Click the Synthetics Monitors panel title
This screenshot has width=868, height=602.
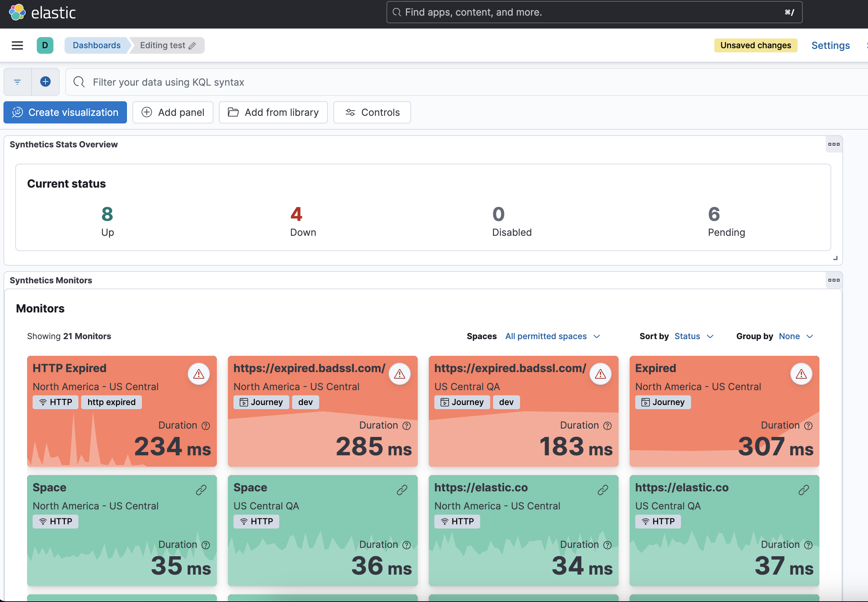point(51,280)
